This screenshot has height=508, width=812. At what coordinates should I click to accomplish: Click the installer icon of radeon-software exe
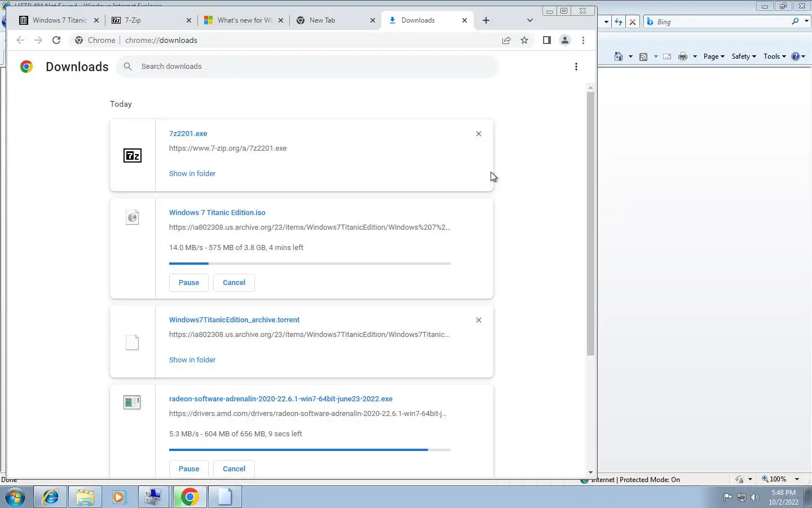click(x=132, y=402)
